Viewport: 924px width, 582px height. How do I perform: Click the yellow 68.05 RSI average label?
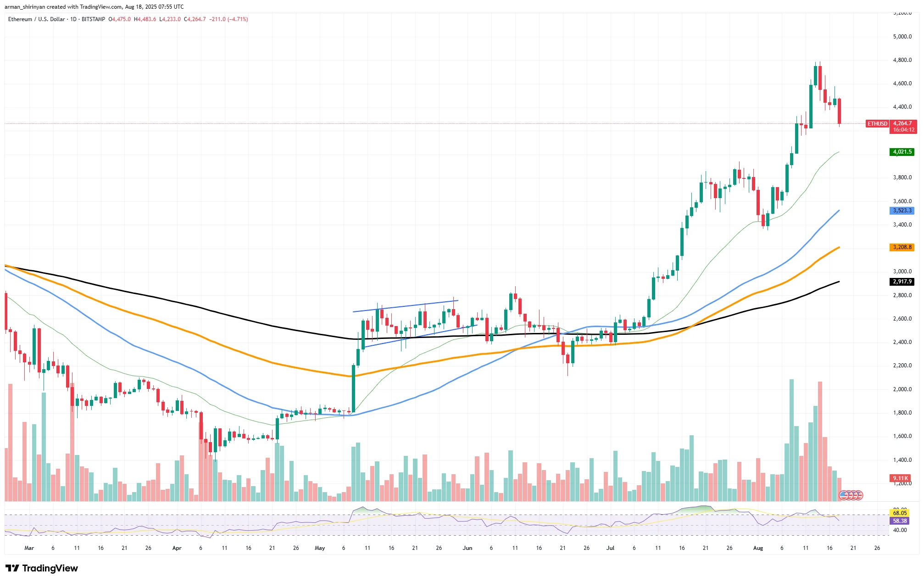pos(900,513)
